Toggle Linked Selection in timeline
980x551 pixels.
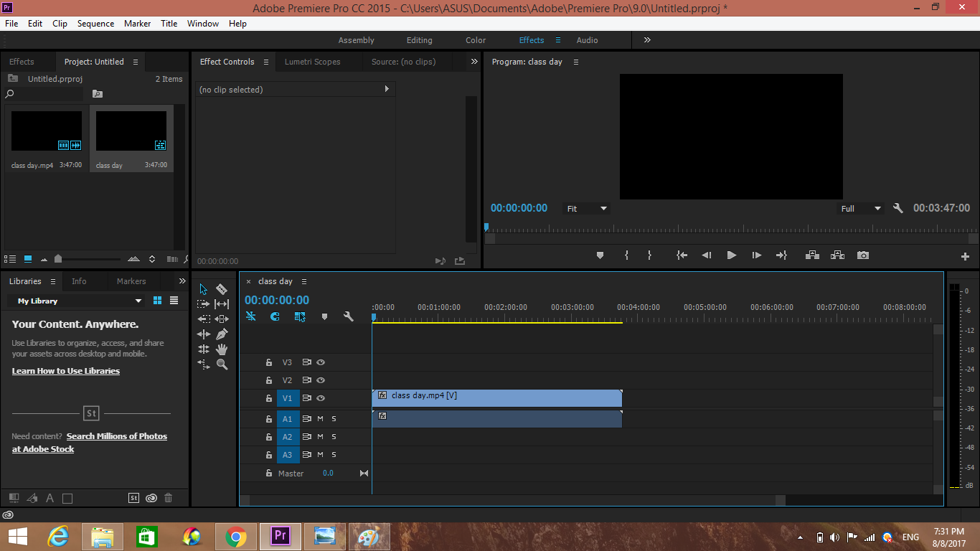[300, 316]
